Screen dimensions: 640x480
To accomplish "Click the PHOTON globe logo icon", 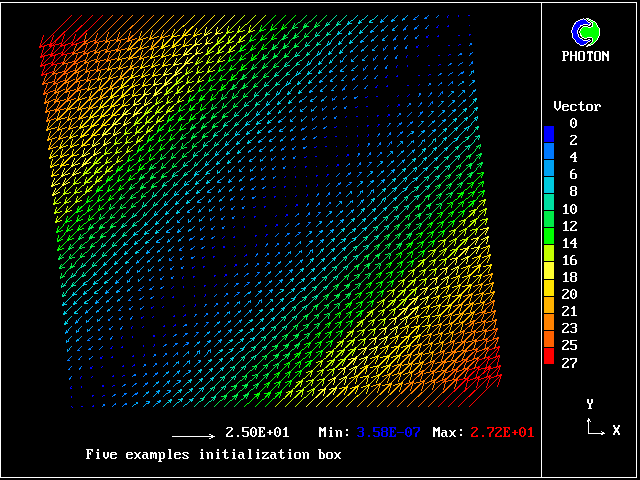I will pos(585,33).
